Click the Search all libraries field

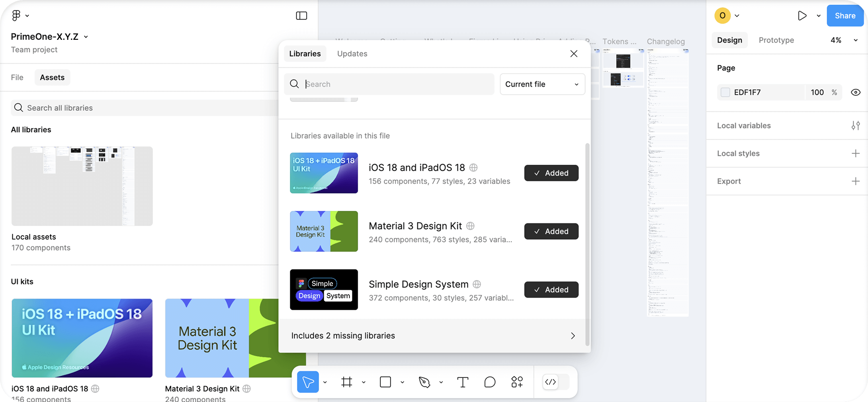(145, 108)
